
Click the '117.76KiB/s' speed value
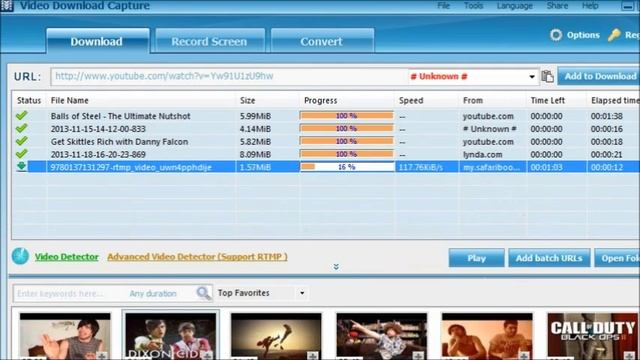click(421, 167)
